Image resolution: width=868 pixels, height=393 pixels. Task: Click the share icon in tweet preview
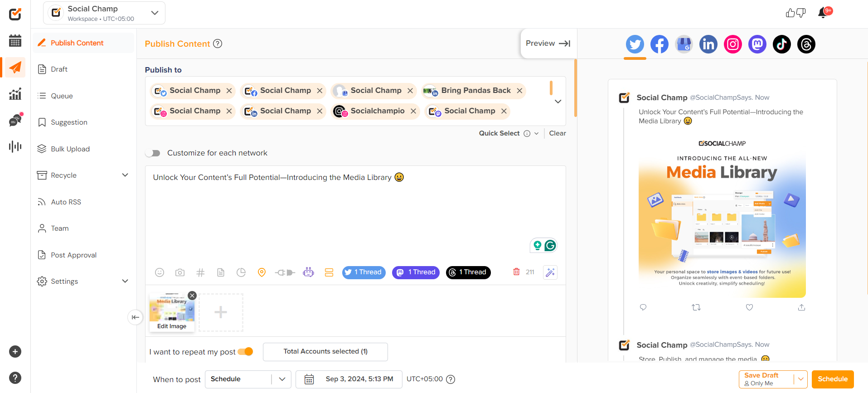coord(801,307)
